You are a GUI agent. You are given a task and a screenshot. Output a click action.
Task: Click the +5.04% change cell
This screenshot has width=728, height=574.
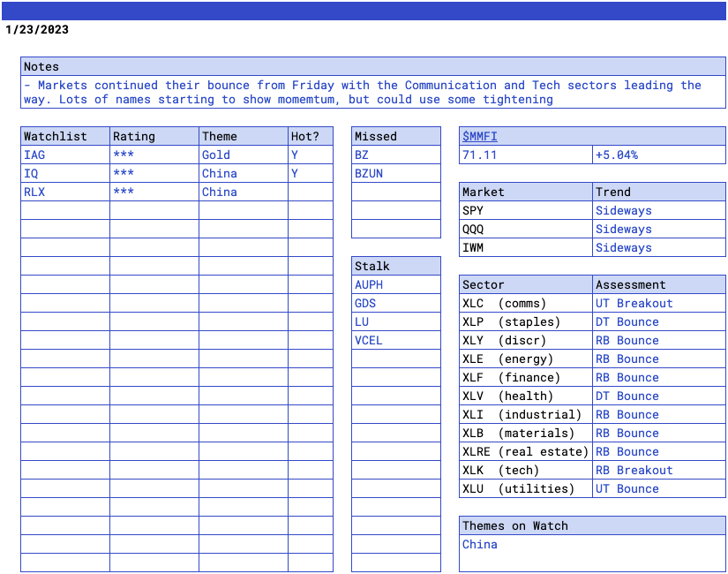coord(659,155)
